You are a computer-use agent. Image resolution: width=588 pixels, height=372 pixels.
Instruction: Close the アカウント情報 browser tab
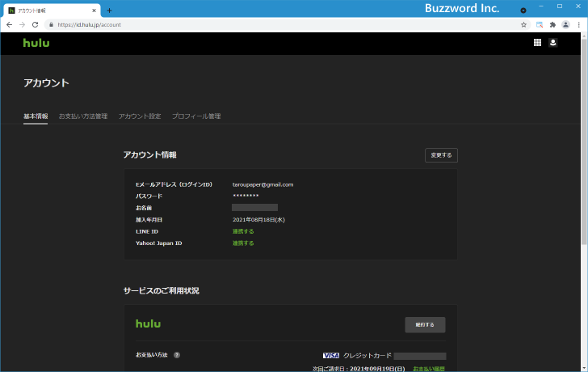click(x=94, y=11)
